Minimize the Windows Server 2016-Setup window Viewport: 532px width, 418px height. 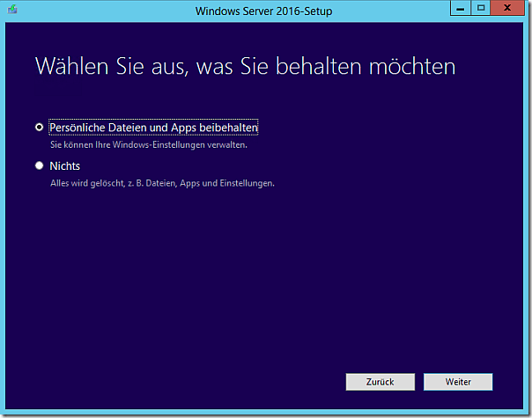[x=460, y=7]
